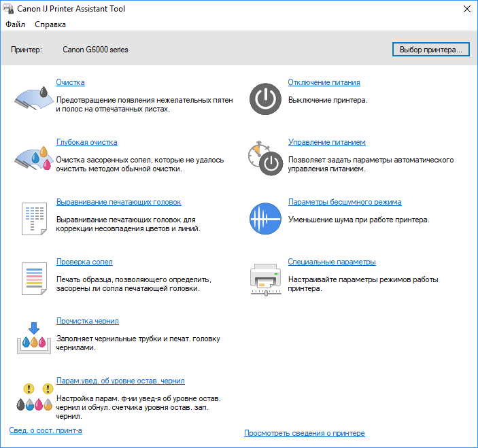Open the Отключение питания link
Image resolution: width=478 pixels, height=448 pixels.
(324, 82)
